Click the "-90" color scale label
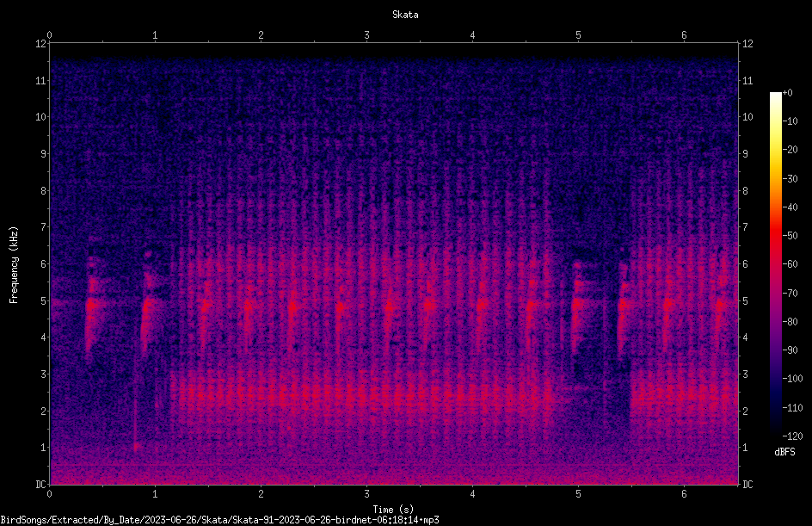 coord(790,350)
